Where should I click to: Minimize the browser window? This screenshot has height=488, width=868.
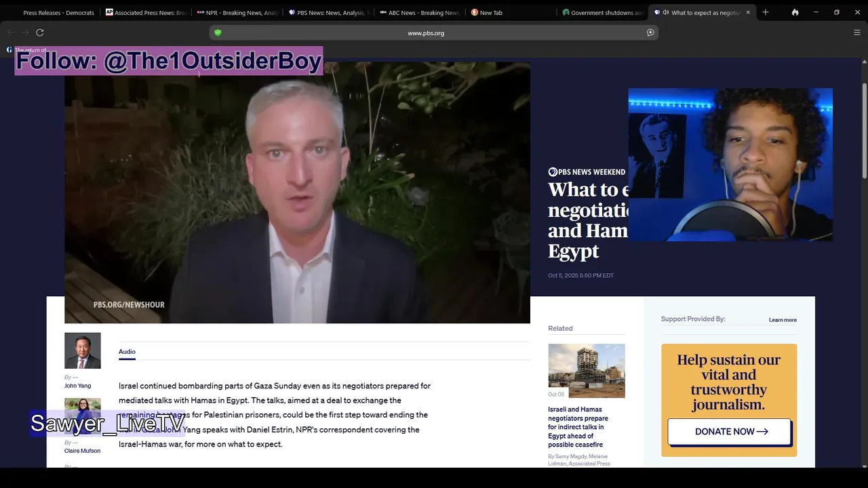[x=816, y=12]
